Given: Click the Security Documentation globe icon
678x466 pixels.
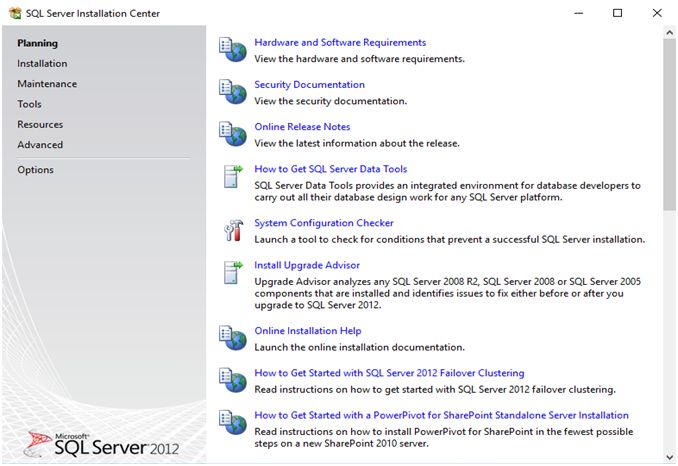Looking at the screenshot, I should [233, 92].
